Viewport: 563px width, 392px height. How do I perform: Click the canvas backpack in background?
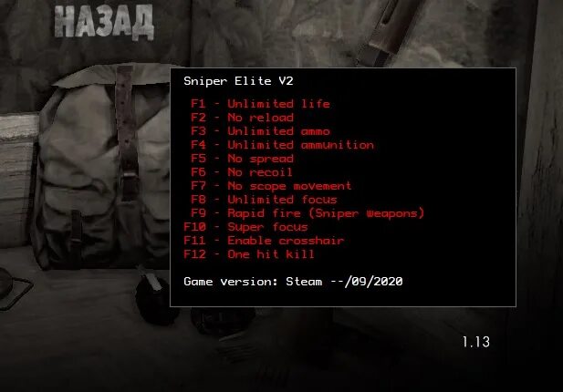[102, 167]
